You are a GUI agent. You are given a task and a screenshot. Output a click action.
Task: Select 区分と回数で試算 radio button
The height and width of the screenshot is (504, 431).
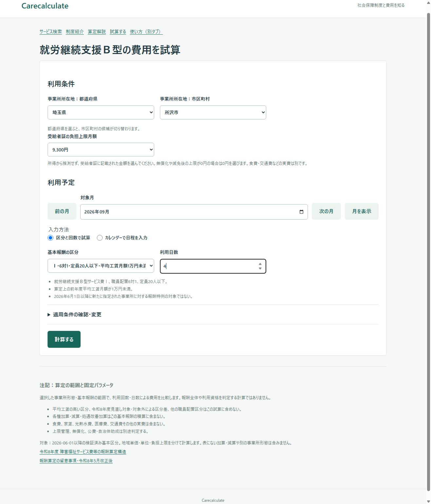tap(50, 238)
